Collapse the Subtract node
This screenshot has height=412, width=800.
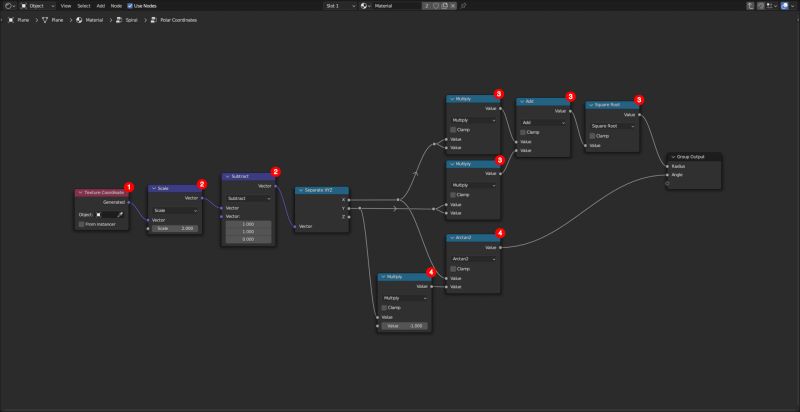pos(227,176)
